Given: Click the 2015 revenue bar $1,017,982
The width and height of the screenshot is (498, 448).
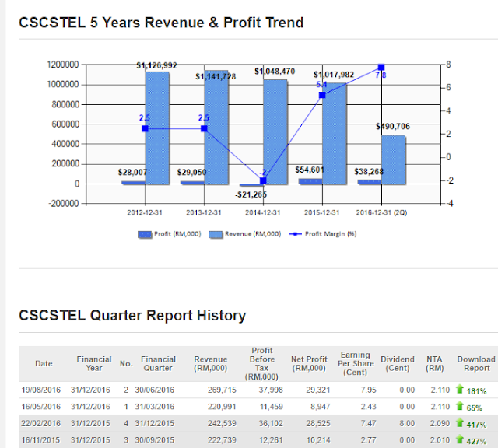Looking at the screenshot, I should pos(335,133).
